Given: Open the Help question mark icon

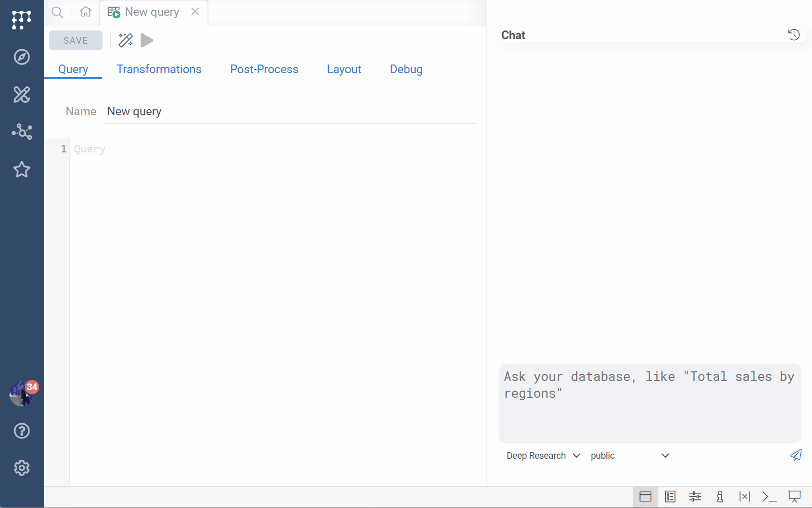Looking at the screenshot, I should [21, 431].
